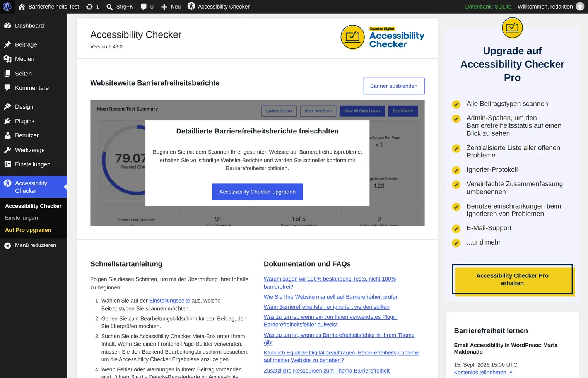Click the Version 1.49.0 text
Screen dimensions: 588x378
click(106, 46)
